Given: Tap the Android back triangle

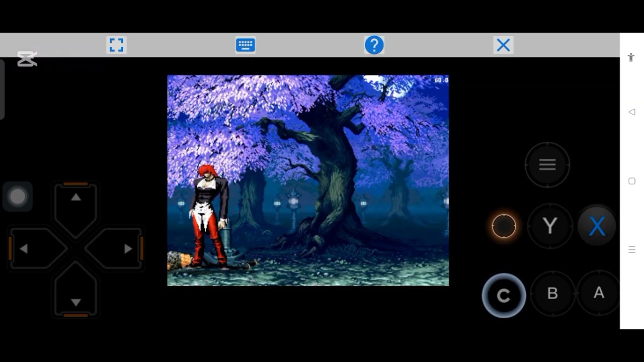Looking at the screenshot, I should tap(632, 112).
